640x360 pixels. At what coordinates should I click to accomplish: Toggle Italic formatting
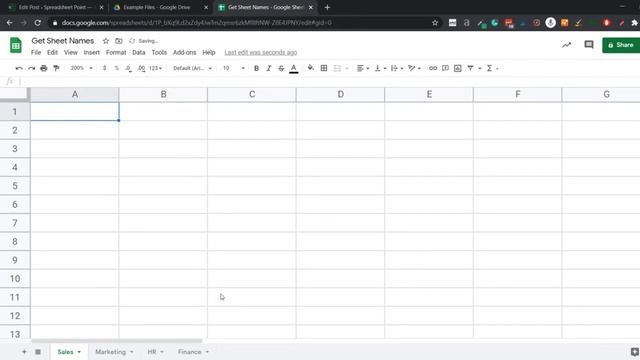(x=269, y=68)
